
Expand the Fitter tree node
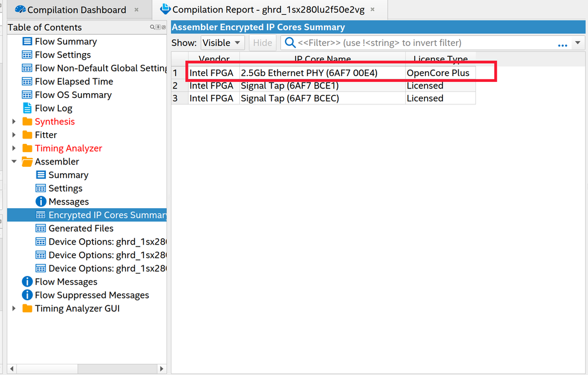tap(14, 135)
